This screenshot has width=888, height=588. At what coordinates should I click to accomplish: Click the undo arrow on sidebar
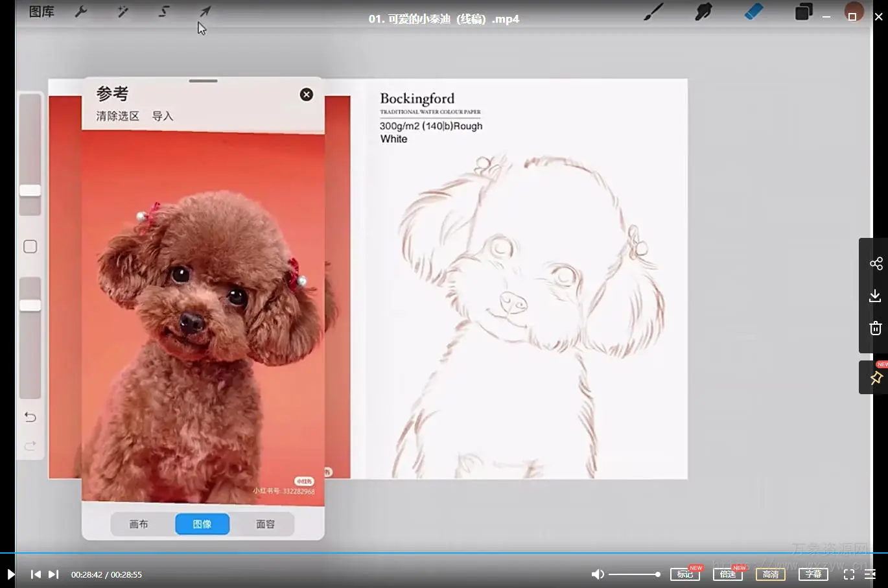pos(30,417)
